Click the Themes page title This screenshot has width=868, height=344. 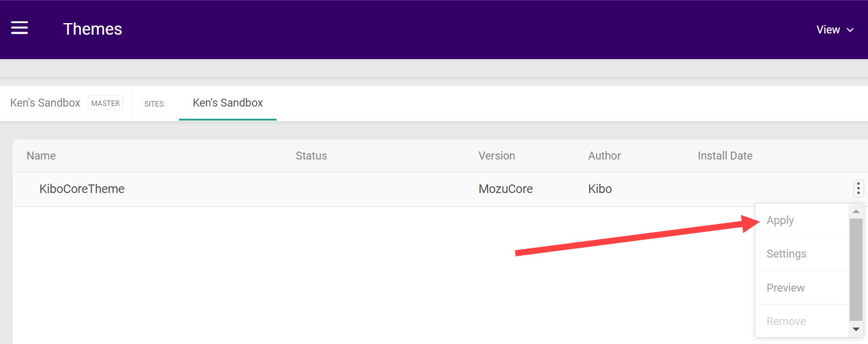coord(93,29)
